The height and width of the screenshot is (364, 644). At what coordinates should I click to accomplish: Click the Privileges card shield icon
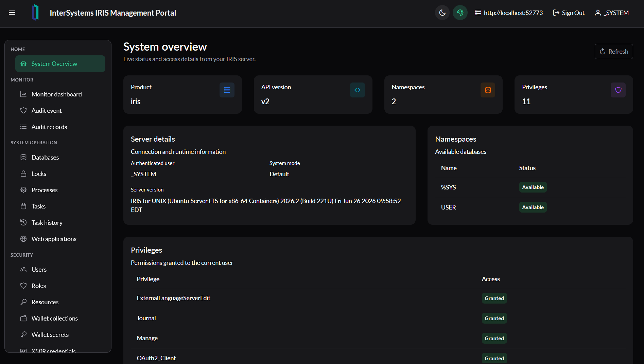[x=618, y=90]
